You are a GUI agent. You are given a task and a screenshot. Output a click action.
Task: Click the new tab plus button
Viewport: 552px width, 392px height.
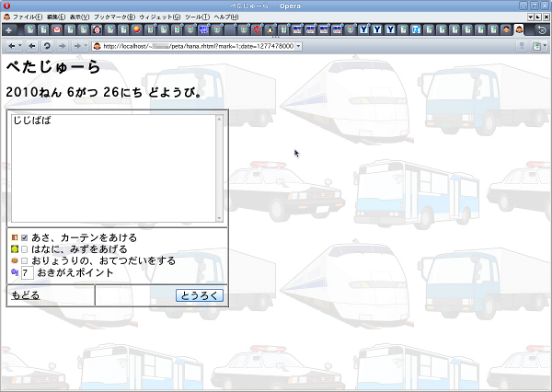(8, 30)
